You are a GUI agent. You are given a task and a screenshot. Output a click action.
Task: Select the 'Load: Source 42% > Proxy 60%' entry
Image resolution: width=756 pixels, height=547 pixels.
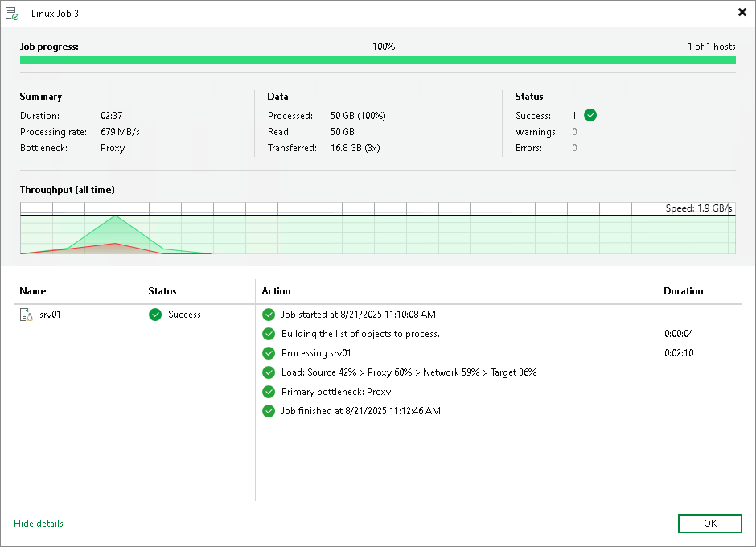coord(409,372)
